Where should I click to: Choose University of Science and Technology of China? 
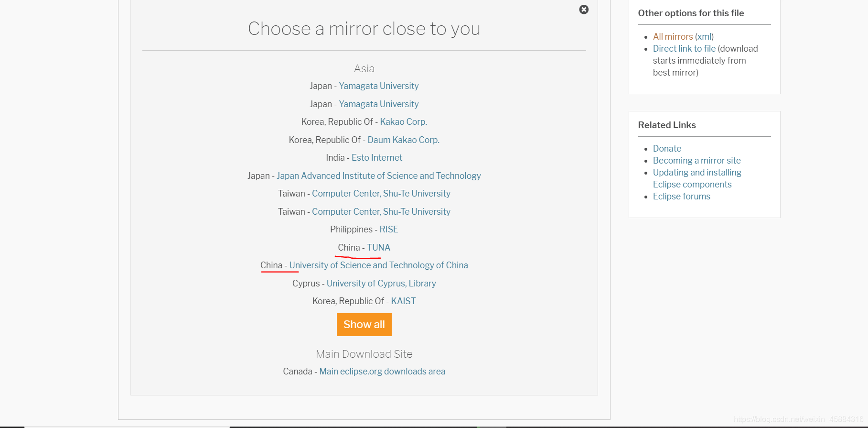[x=378, y=265]
